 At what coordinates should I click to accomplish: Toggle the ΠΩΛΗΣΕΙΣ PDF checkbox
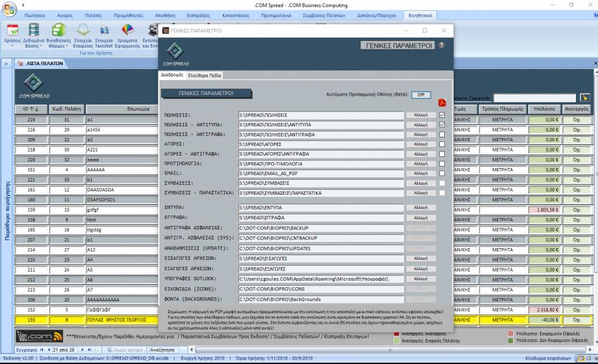tap(442, 115)
